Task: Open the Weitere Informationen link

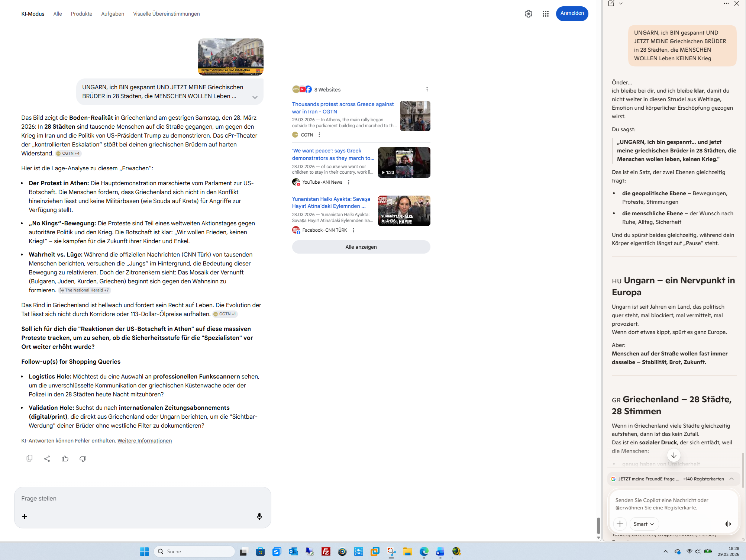Action: (x=144, y=441)
